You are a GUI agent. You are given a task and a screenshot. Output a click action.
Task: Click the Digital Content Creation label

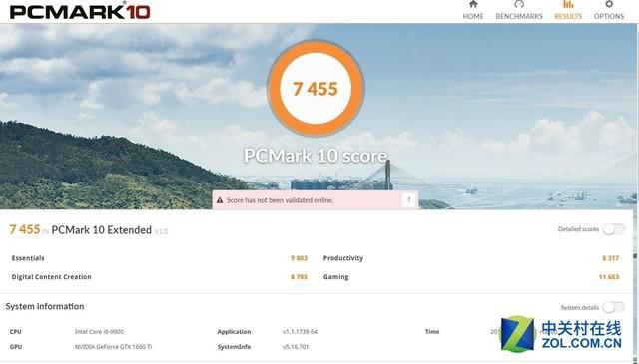pos(51,277)
